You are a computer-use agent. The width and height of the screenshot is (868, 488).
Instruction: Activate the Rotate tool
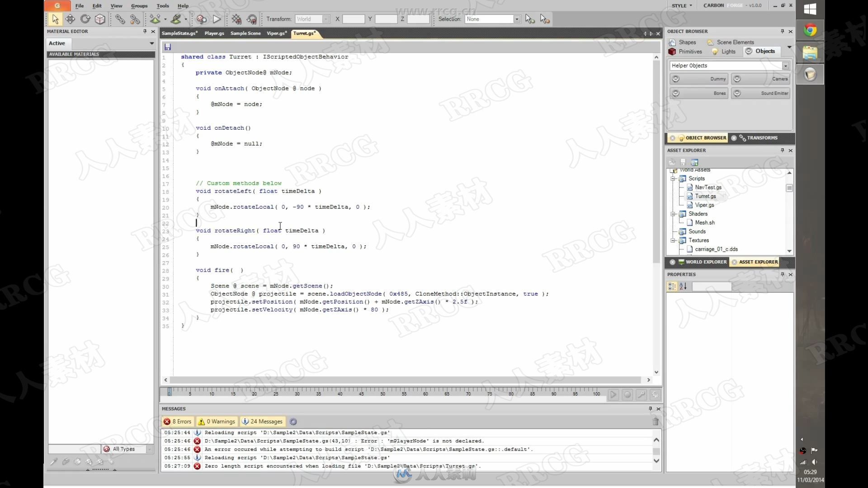[85, 19]
